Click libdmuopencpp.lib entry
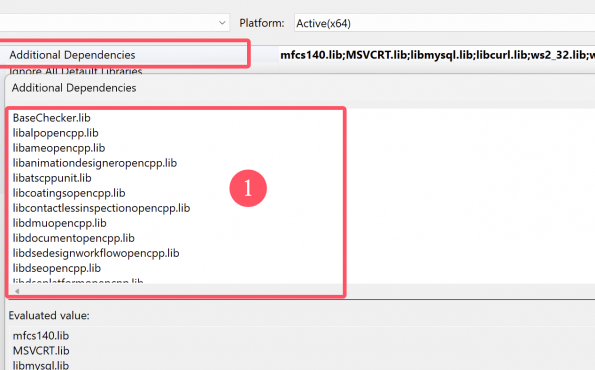 60,223
